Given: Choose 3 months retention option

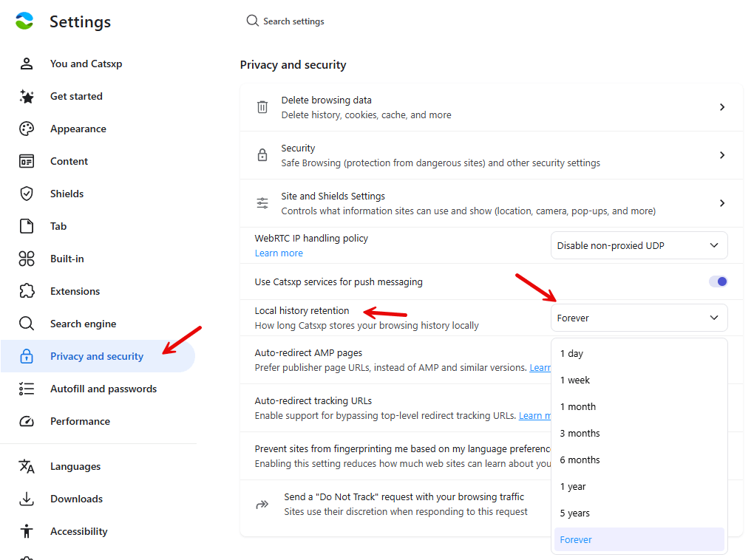Looking at the screenshot, I should 639,433.
